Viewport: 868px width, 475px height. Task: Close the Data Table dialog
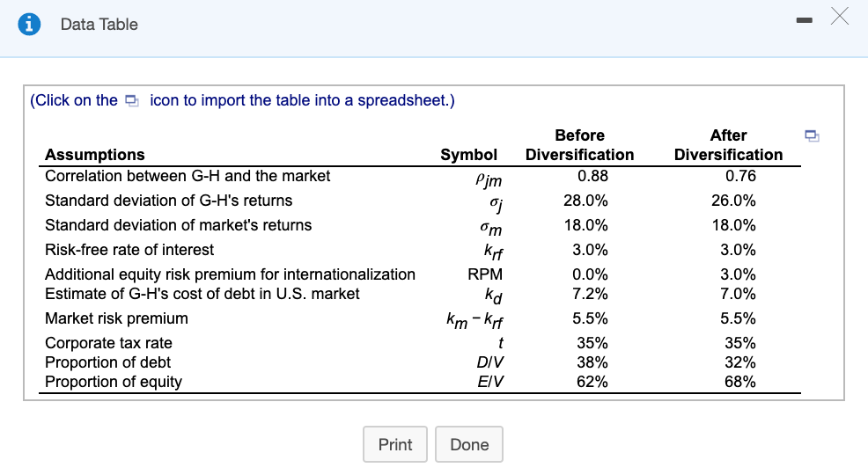[841, 17]
